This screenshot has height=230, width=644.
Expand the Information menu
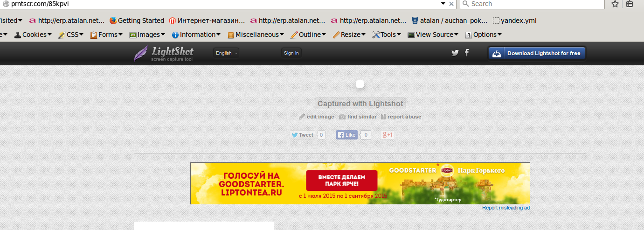tap(218, 35)
